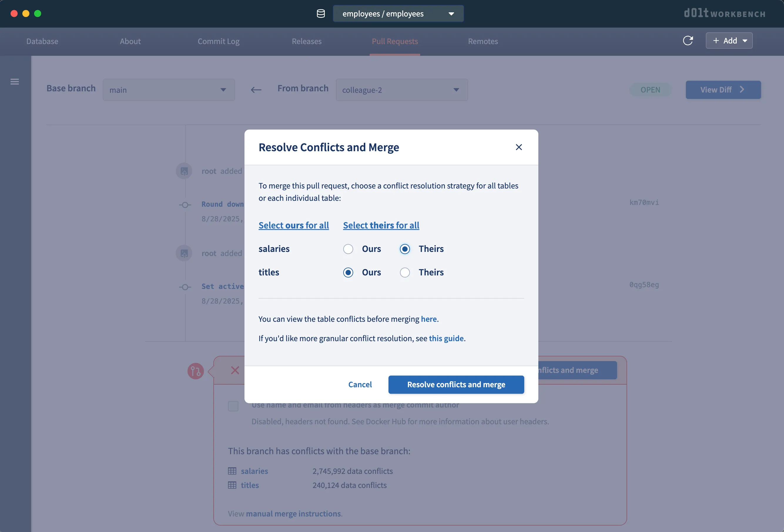Image resolution: width=784 pixels, height=532 pixels.
Task: Open the employees / employees database dropdown
Action: tap(398, 14)
